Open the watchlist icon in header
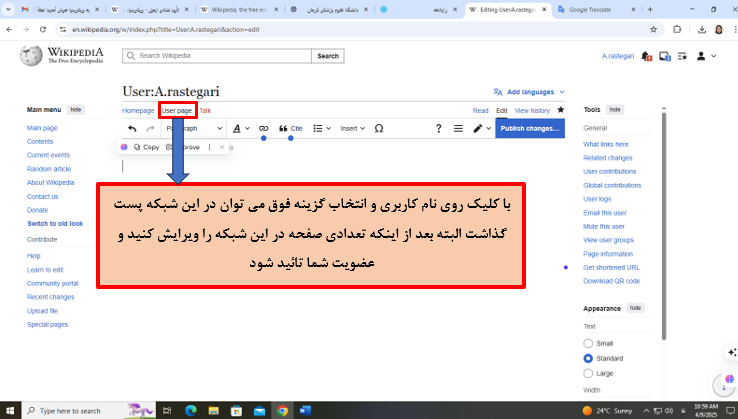Image resolution: width=738 pixels, height=419 pixels. pos(679,56)
